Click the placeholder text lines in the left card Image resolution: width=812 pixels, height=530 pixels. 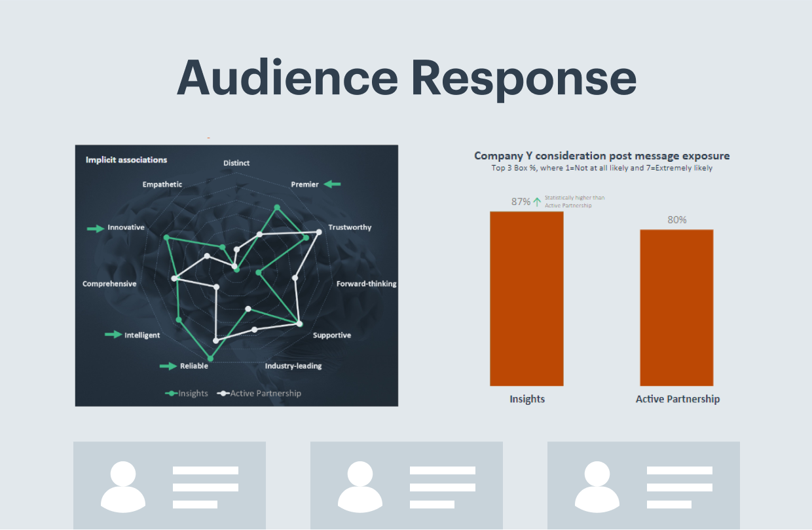tap(206, 487)
